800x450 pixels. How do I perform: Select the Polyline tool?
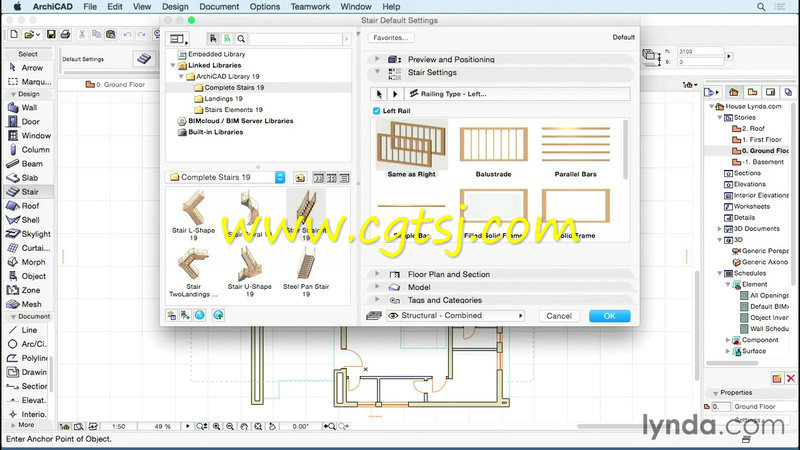point(28,358)
